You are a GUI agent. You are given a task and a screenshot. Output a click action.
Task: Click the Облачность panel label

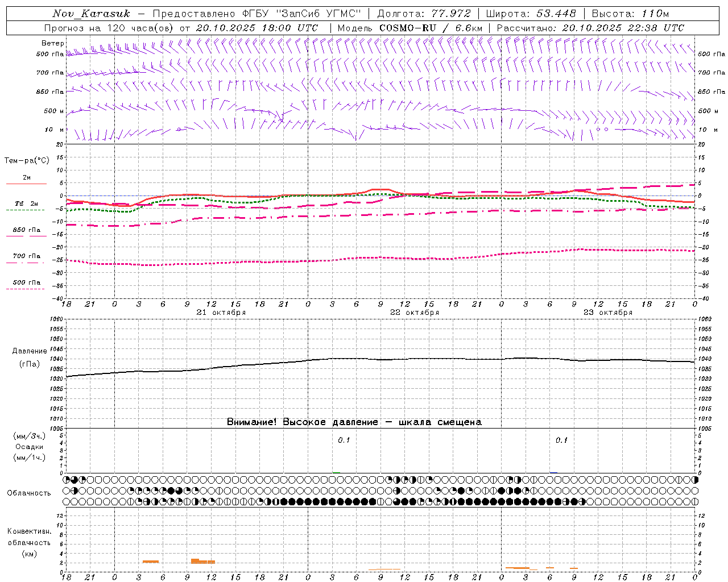point(29,493)
